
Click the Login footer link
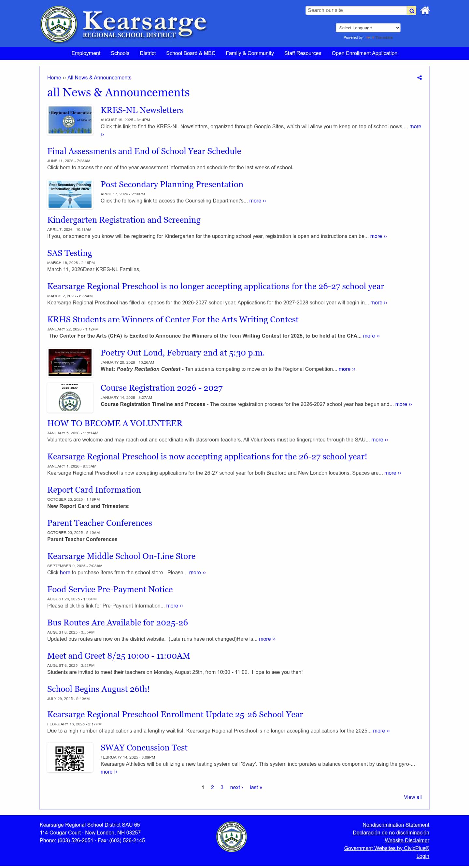[x=423, y=856]
